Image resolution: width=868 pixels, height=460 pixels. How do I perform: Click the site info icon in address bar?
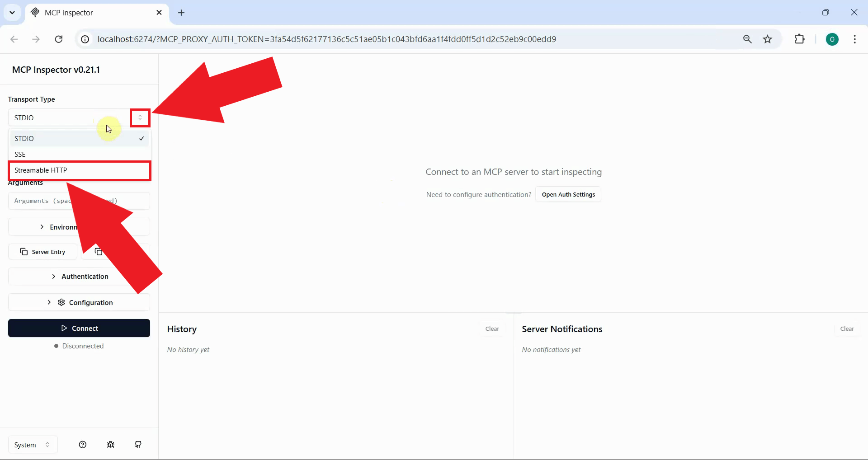click(85, 39)
